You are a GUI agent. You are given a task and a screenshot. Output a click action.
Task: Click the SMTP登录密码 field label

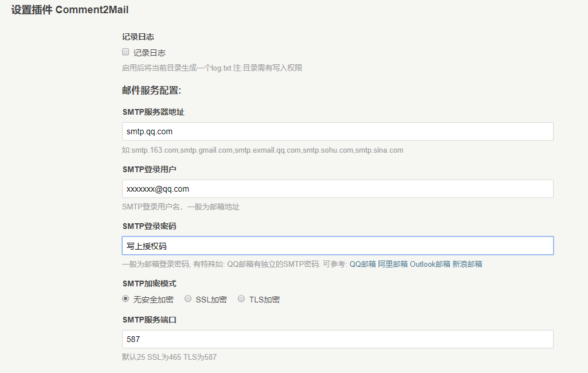tap(149, 226)
